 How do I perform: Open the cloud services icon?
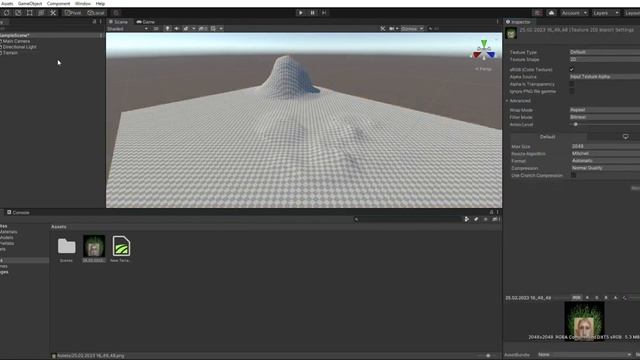click(x=551, y=13)
